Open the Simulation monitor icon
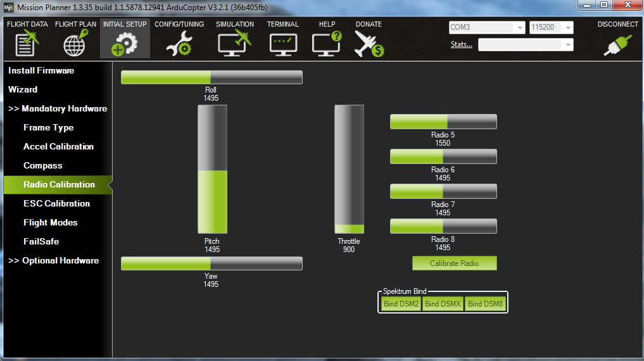The height and width of the screenshot is (361, 644). click(234, 44)
